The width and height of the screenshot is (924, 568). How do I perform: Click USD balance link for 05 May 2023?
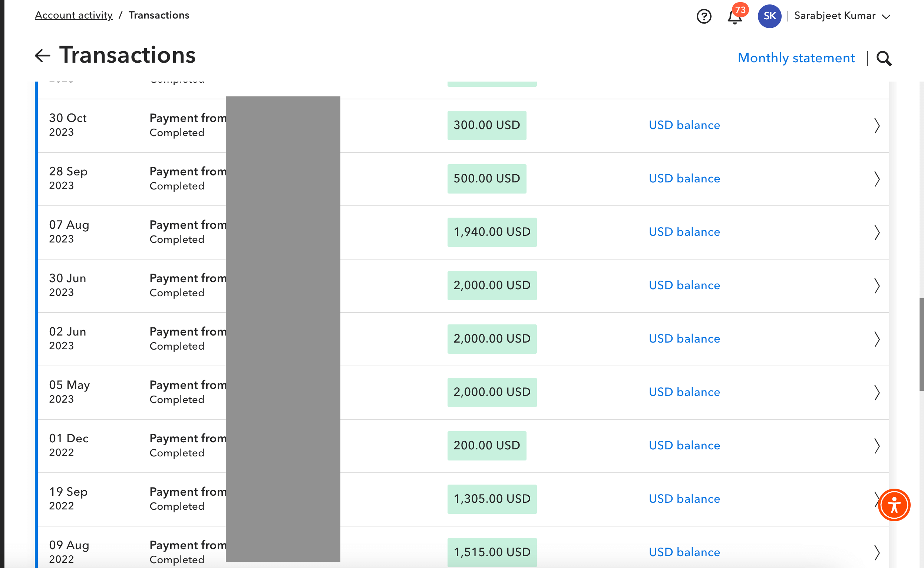pyautogui.click(x=684, y=392)
